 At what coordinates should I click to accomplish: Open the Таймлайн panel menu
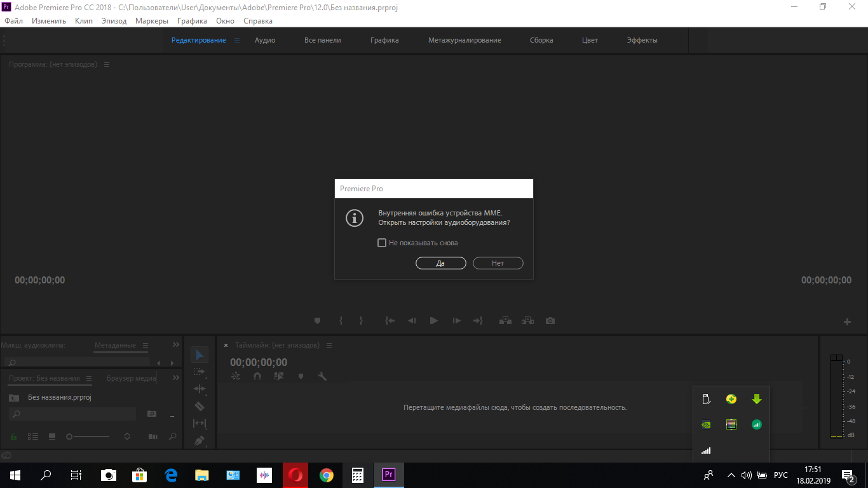[329, 346]
